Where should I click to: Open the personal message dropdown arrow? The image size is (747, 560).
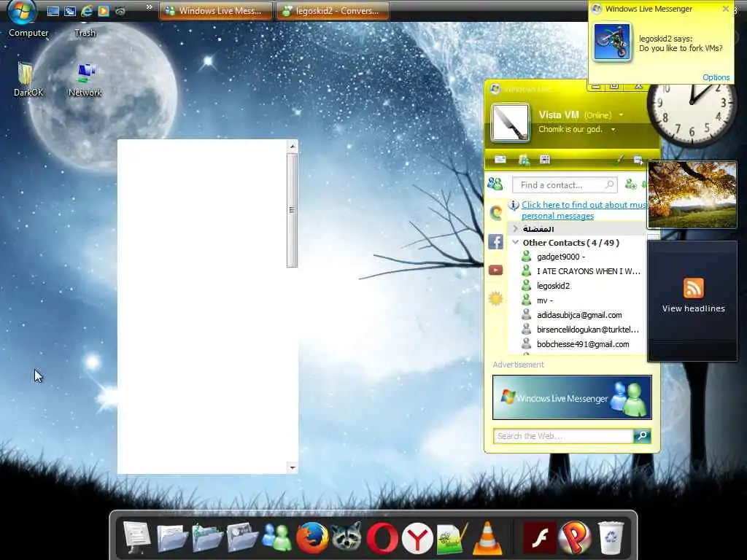(613, 130)
